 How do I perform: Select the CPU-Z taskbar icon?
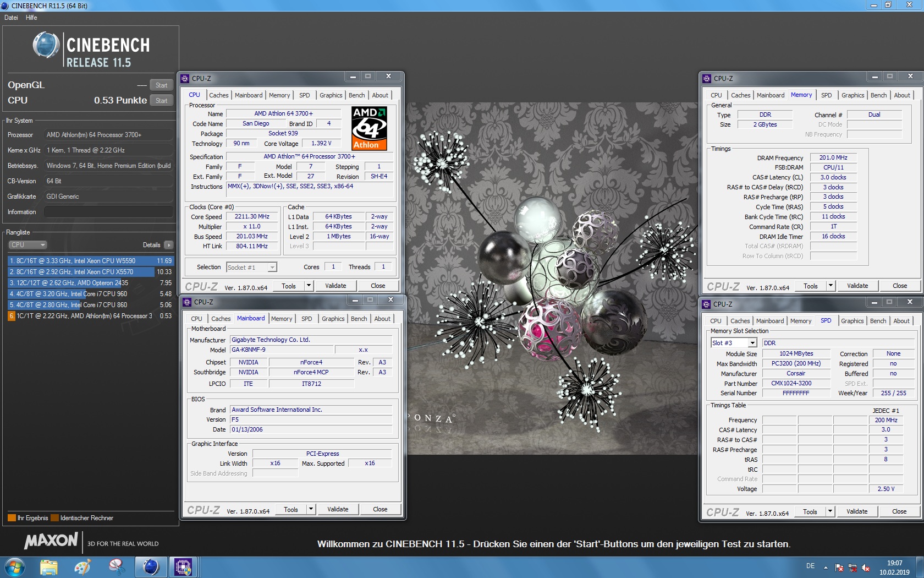(183, 567)
